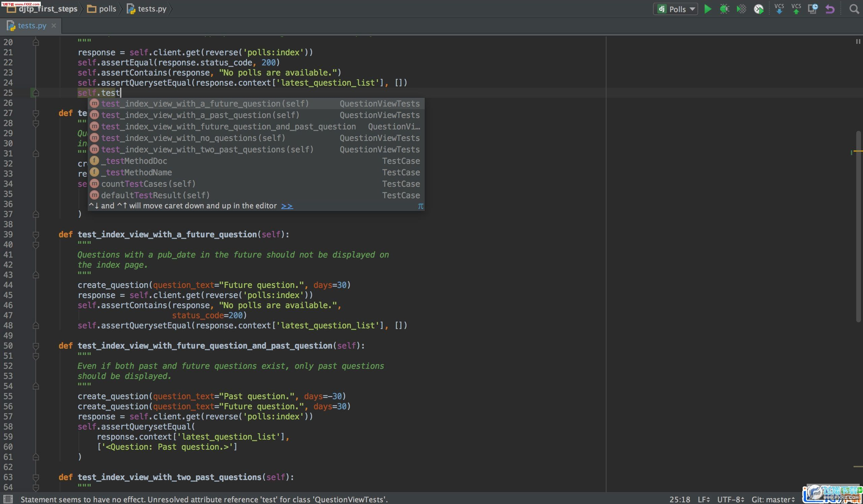Open the Polls run configuration dropdown
This screenshot has width=863, height=504.
click(x=676, y=9)
